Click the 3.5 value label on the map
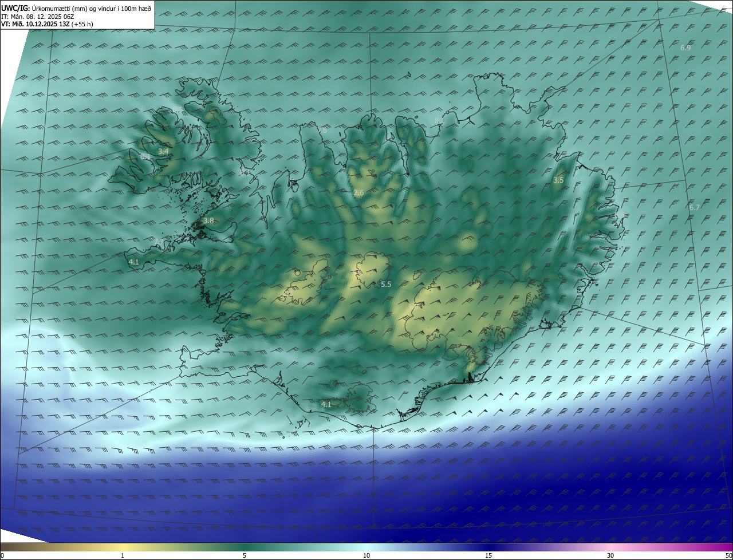Image resolution: width=733 pixels, height=560 pixels. pyautogui.click(x=558, y=180)
